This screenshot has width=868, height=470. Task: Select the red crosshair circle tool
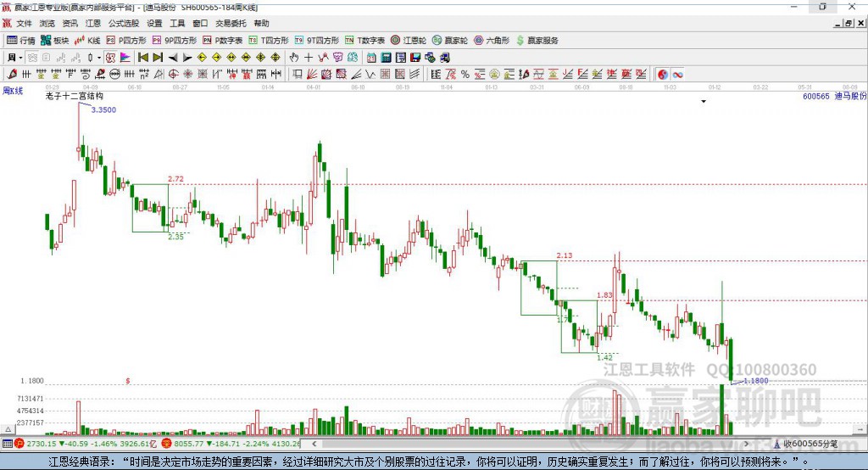174,75
